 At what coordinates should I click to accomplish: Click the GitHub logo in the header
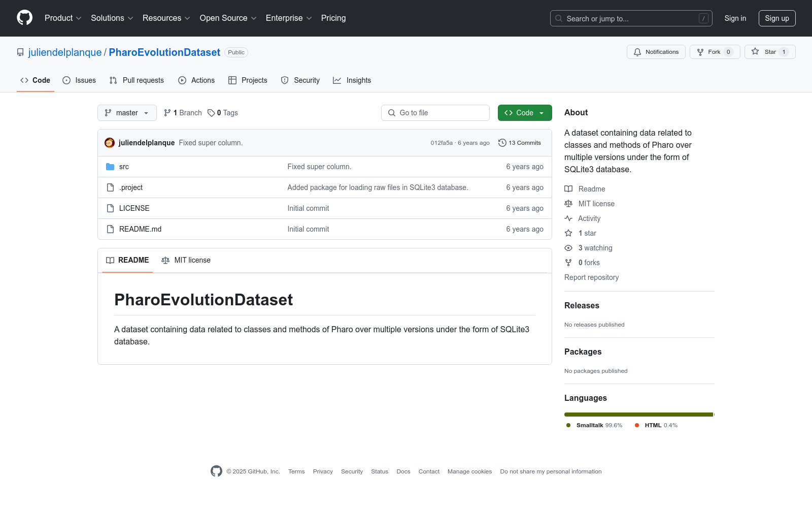coord(24,18)
